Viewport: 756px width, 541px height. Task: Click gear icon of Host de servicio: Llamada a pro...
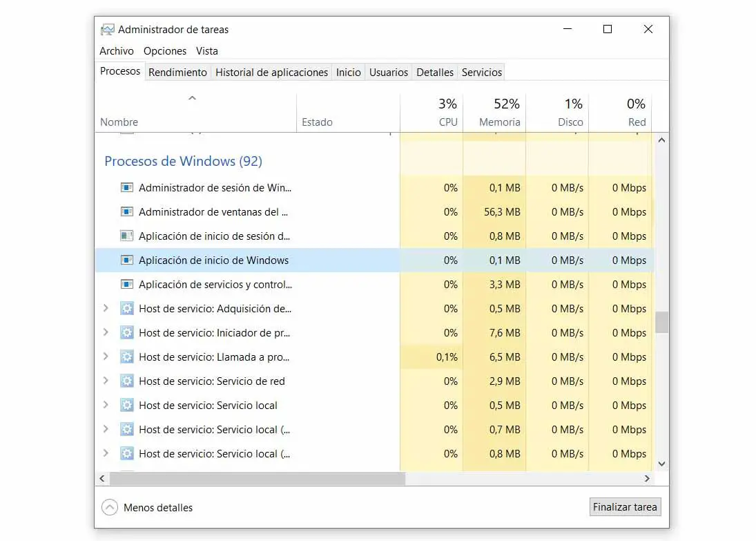[x=127, y=357]
